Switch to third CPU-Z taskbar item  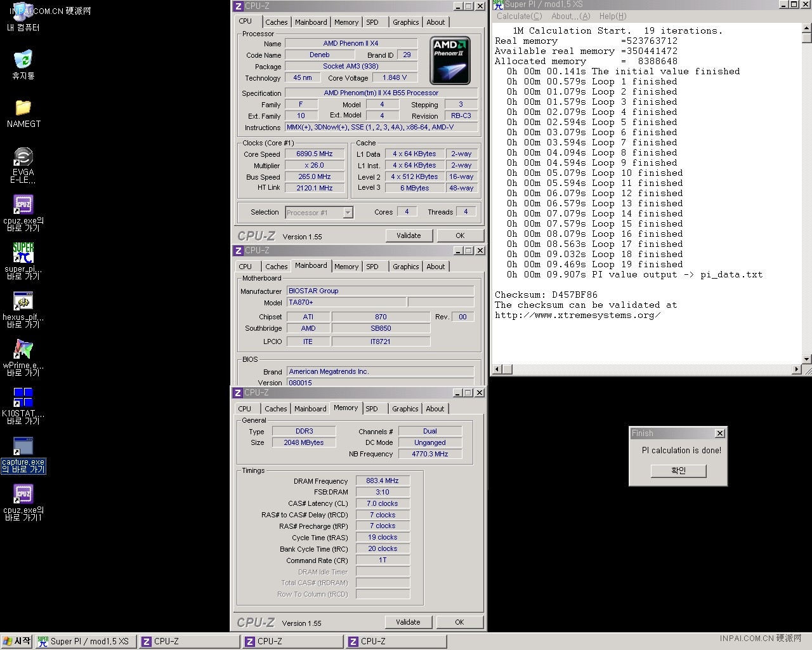(396, 641)
